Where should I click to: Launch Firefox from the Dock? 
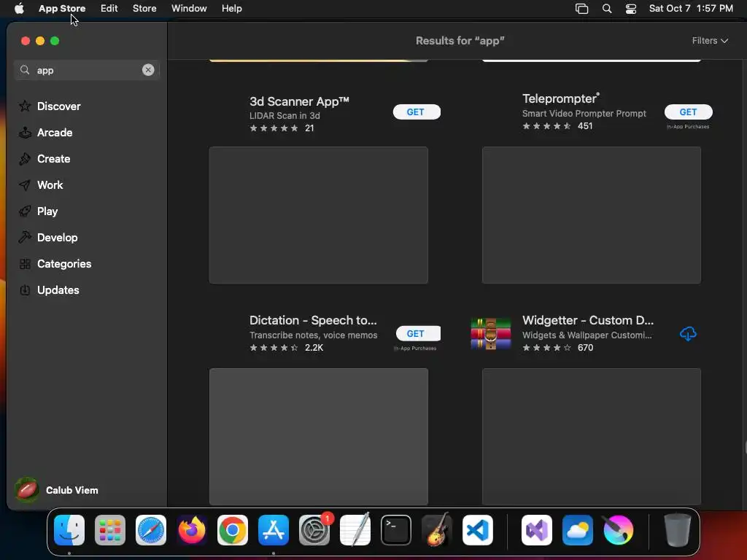192,530
